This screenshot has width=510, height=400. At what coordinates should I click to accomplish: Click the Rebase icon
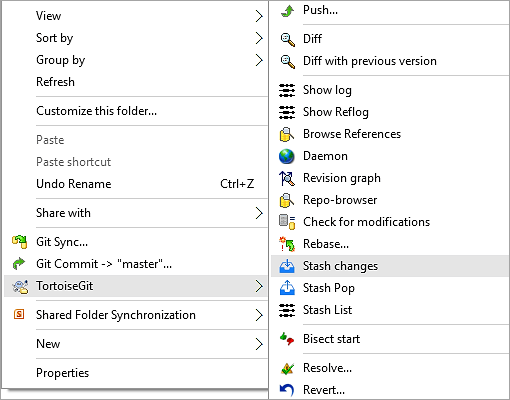tap(287, 244)
